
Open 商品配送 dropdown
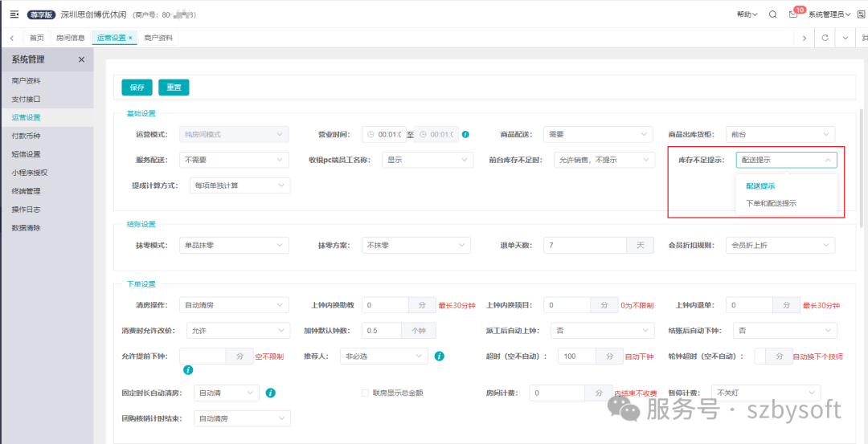tap(599, 134)
